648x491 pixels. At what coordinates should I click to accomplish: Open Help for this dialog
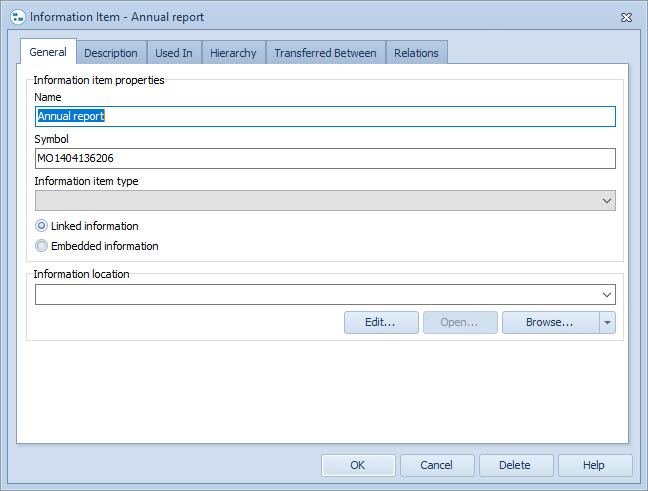[x=595, y=465]
